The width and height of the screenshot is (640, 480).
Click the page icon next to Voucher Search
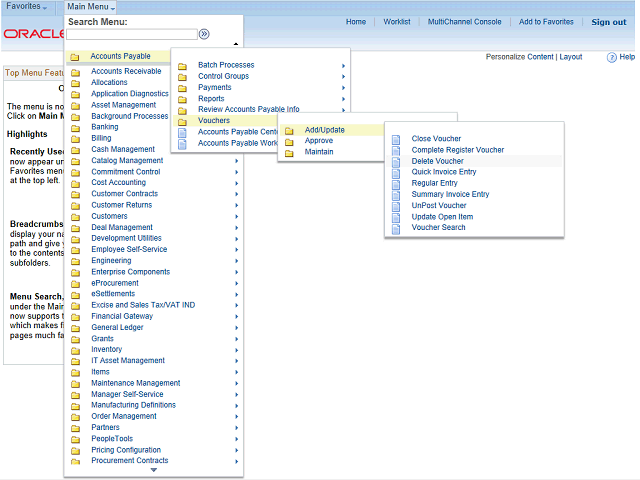pos(396,228)
